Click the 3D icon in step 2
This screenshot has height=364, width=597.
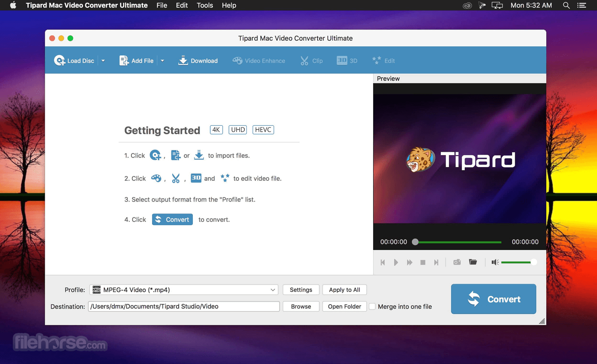point(196,178)
